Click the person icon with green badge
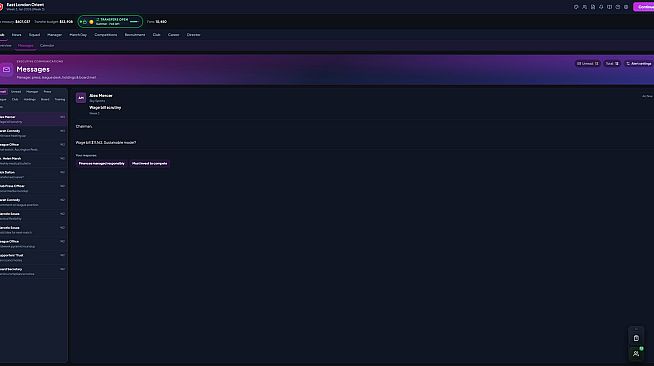The width and height of the screenshot is (654, 366). (x=636, y=353)
